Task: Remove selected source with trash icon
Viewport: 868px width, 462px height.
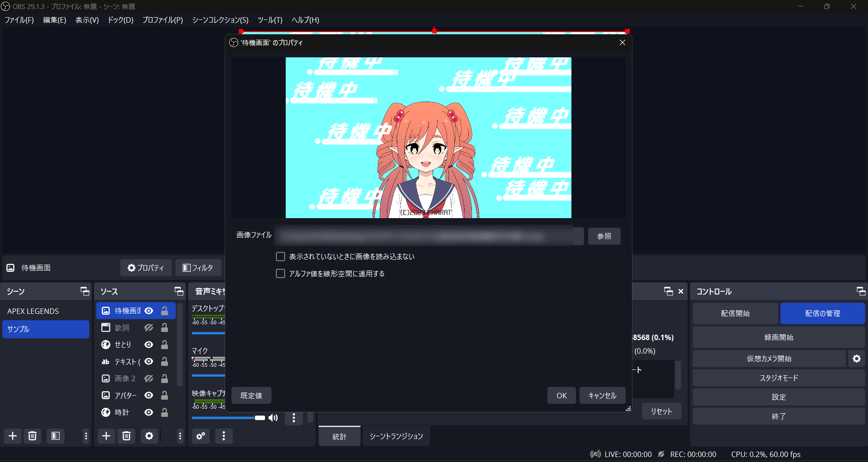Action: click(127, 436)
